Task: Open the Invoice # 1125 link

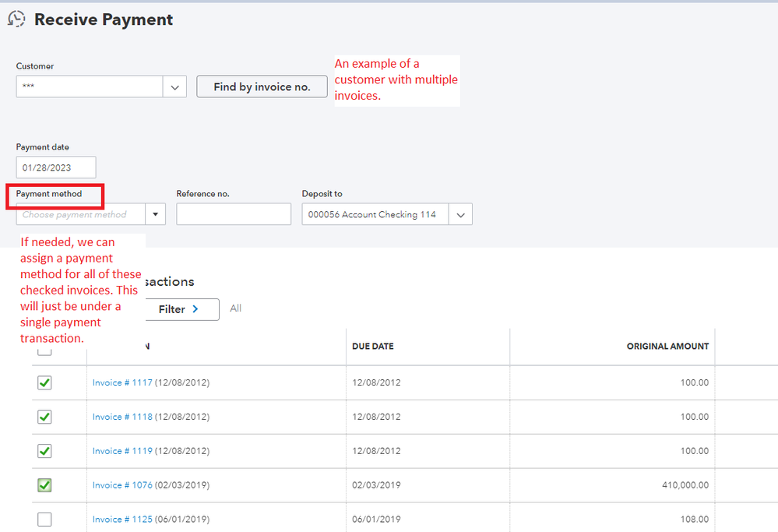Action: [122, 519]
